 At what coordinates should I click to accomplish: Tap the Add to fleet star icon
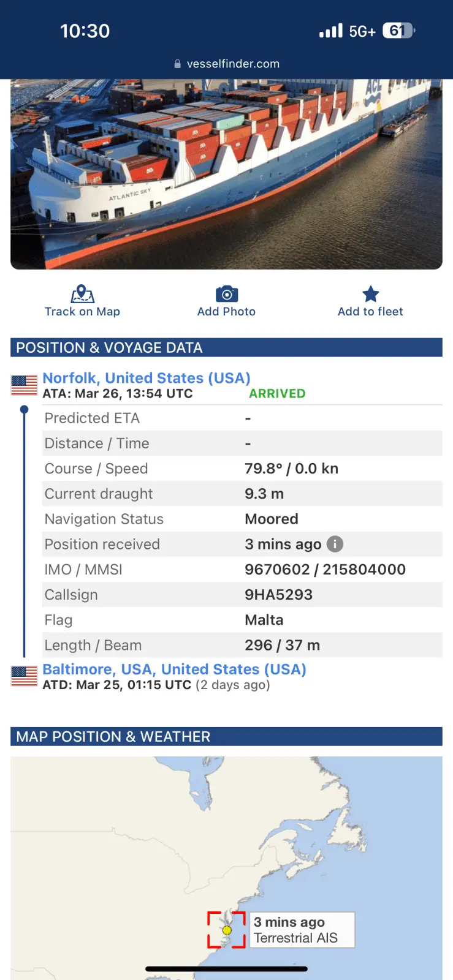(370, 294)
